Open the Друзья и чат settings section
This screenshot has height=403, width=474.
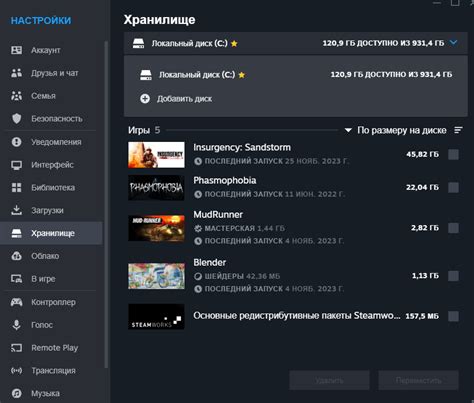[52, 73]
